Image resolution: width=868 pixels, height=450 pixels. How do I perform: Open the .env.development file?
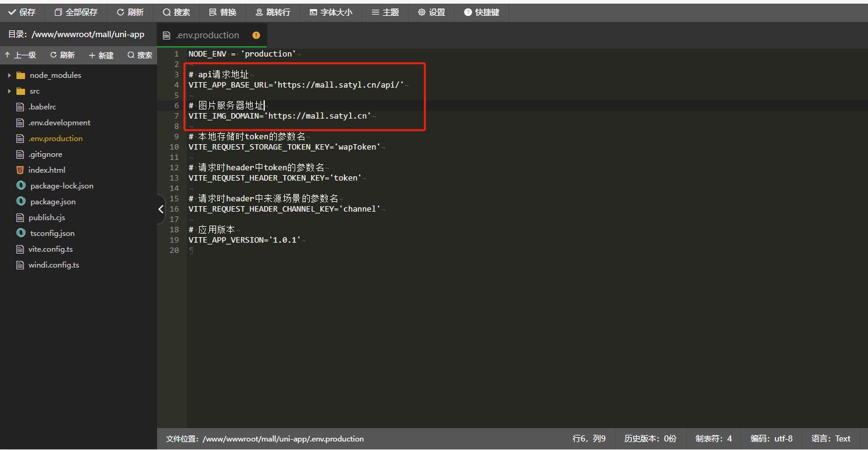59,123
